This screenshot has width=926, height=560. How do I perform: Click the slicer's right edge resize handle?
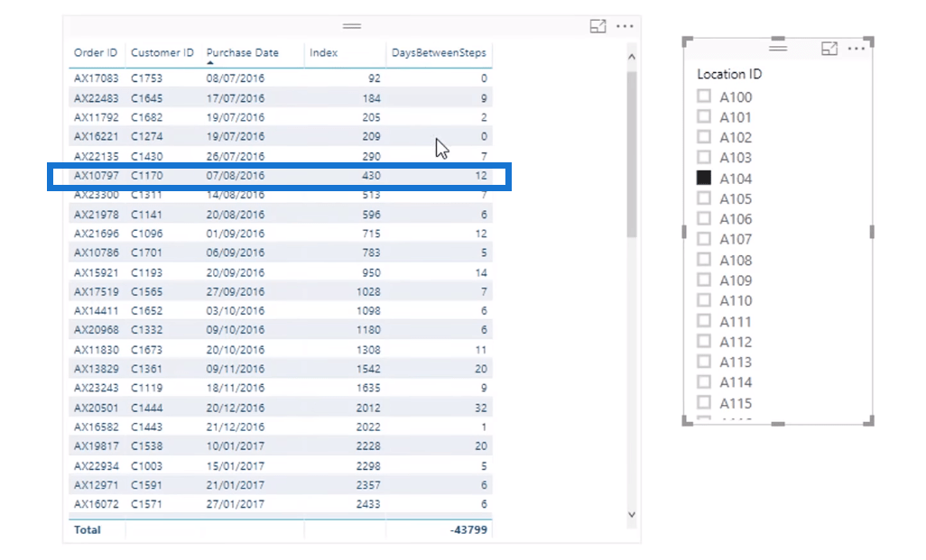pyautogui.click(x=872, y=232)
